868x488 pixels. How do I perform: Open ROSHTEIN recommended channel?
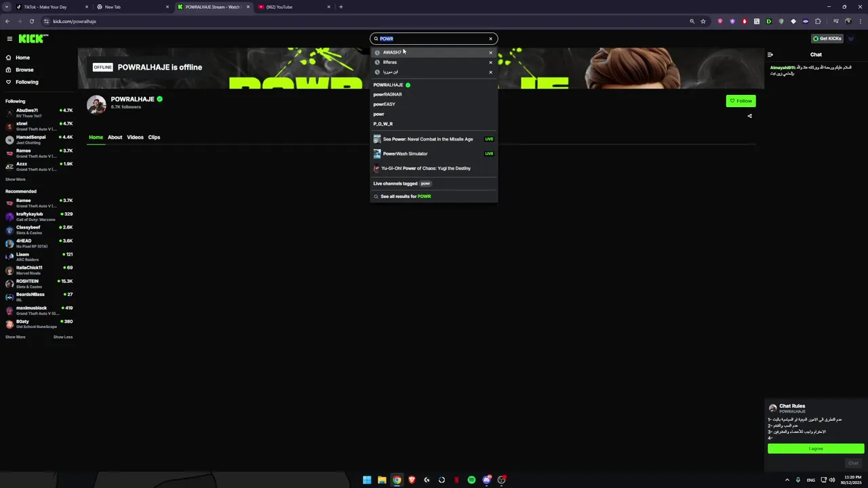pyautogui.click(x=39, y=284)
